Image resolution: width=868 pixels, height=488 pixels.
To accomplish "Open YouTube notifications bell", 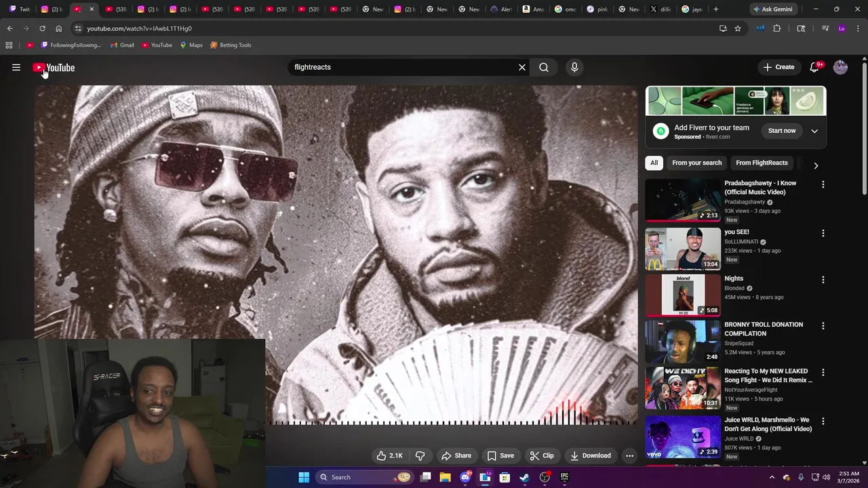I will 814,67.
